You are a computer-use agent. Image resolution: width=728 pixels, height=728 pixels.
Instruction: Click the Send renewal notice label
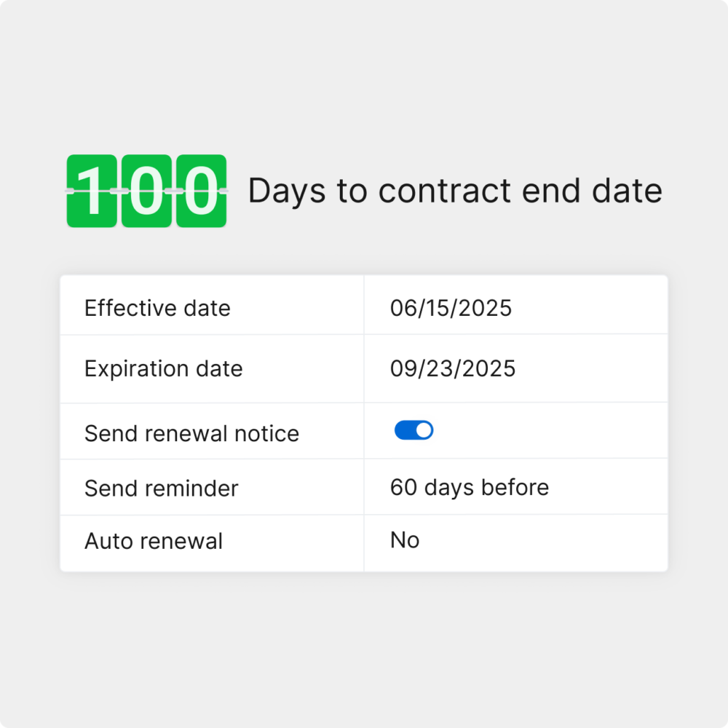coord(191,433)
